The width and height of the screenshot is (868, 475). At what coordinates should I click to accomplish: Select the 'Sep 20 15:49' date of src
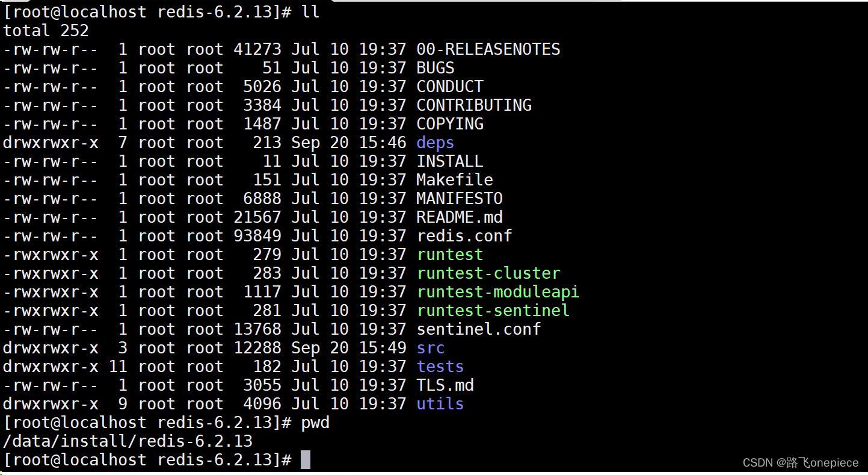349,348
